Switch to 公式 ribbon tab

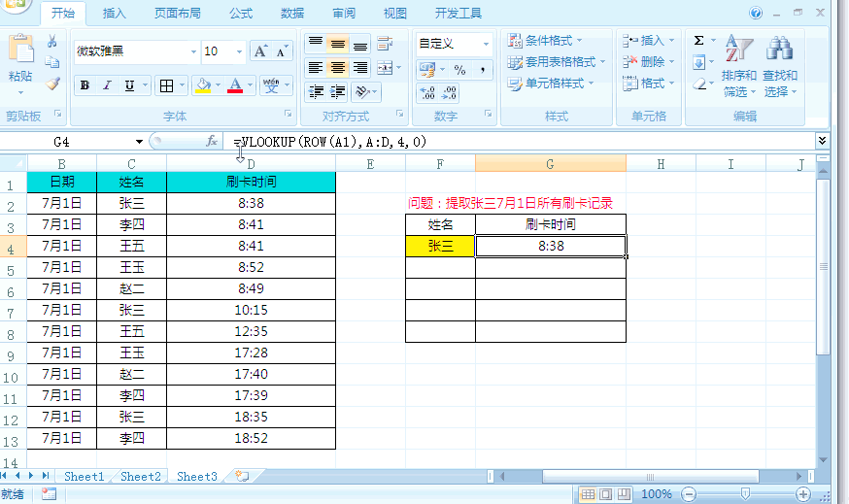pyautogui.click(x=240, y=13)
